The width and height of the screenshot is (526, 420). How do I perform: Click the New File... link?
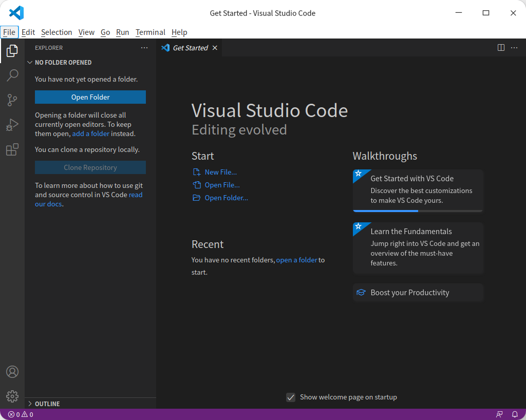(220, 172)
